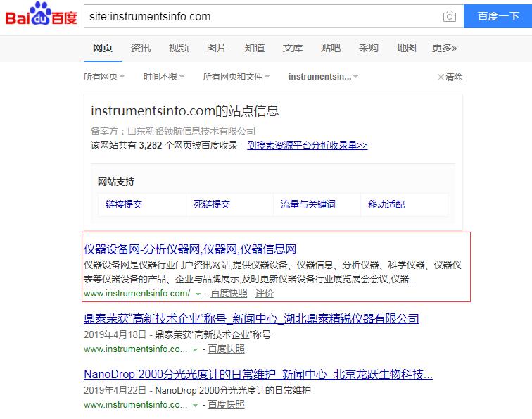Click the 3,282 indexed pages count
This screenshot has width=532, height=419.
tap(151, 145)
